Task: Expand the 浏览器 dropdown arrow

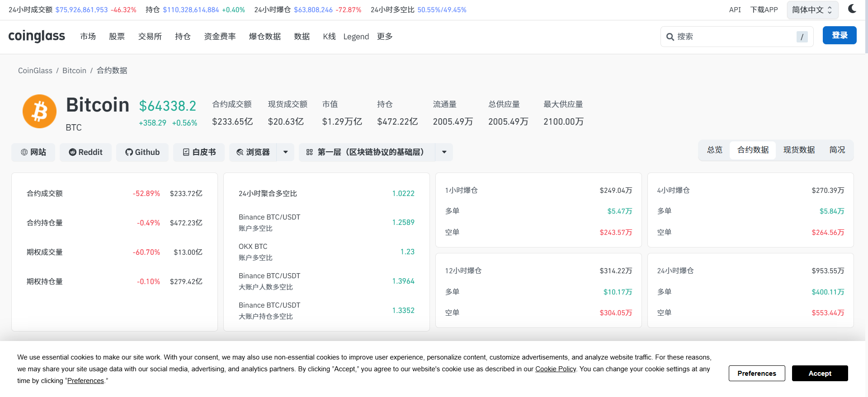Action: pyautogui.click(x=285, y=152)
